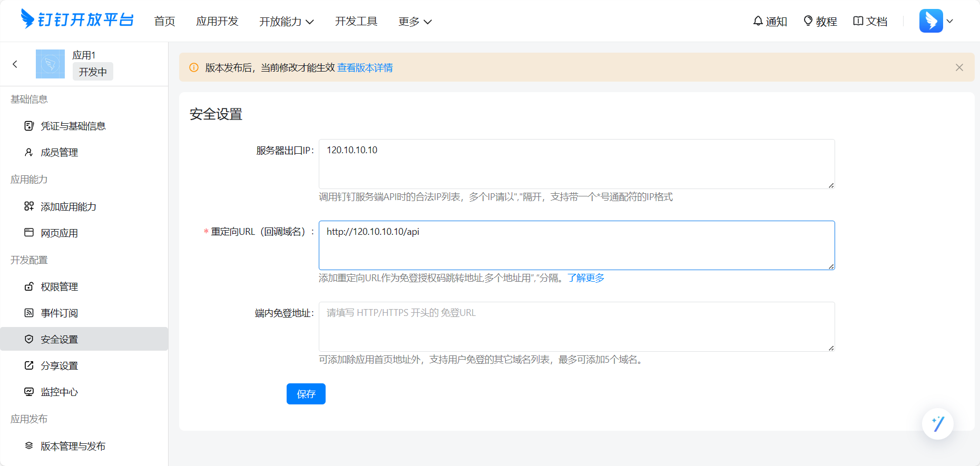Click the 分享设置 share icon
Viewport: 980px width, 466px height.
[29, 365]
